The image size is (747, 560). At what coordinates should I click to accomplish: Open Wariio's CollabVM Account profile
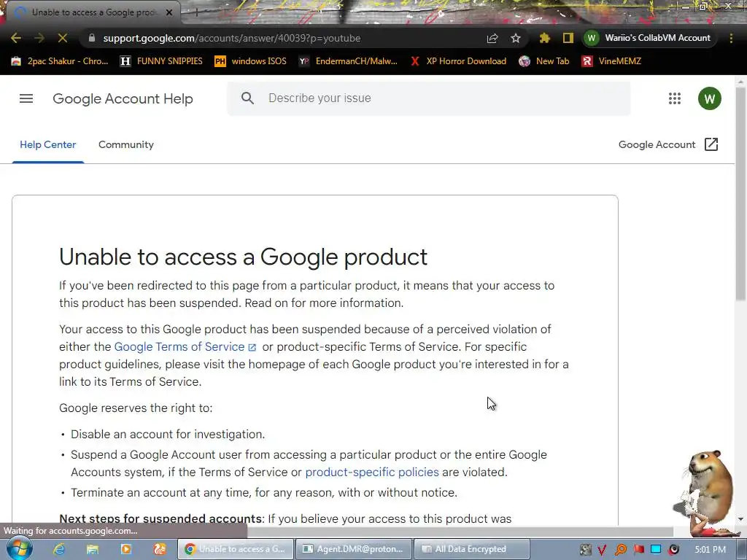[649, 38]
